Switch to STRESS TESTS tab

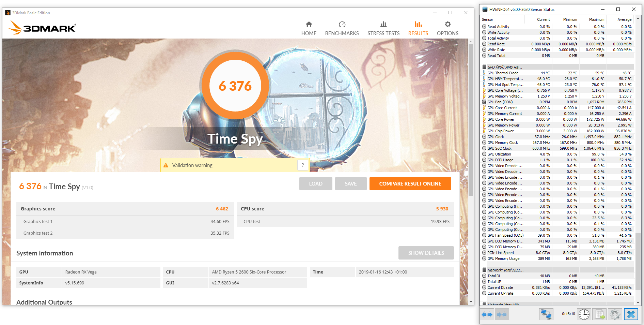coord(383,29)
